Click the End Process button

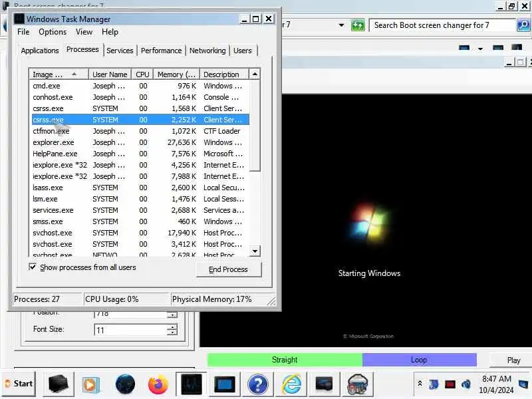tap(228, 269)
